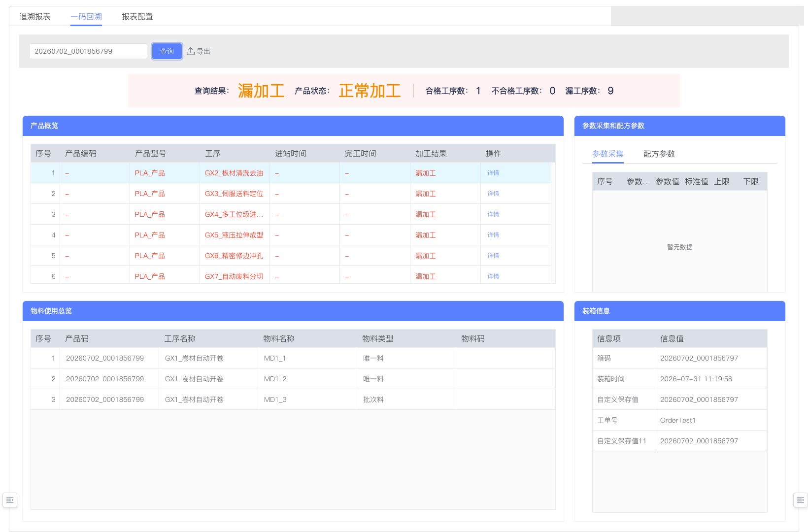Open 详情 for GX3_伺服送料定位 row

[x=493, y=194]
